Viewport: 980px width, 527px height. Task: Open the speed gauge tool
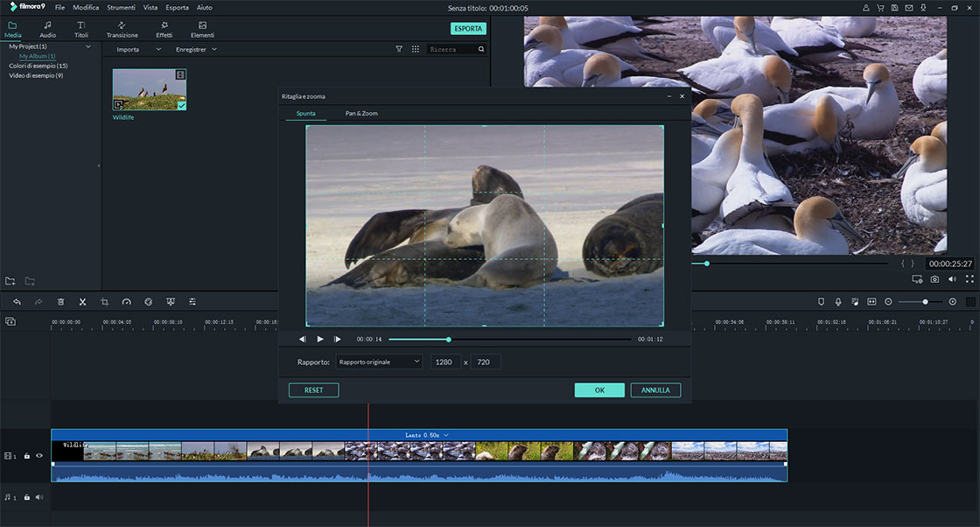[126, 302]
